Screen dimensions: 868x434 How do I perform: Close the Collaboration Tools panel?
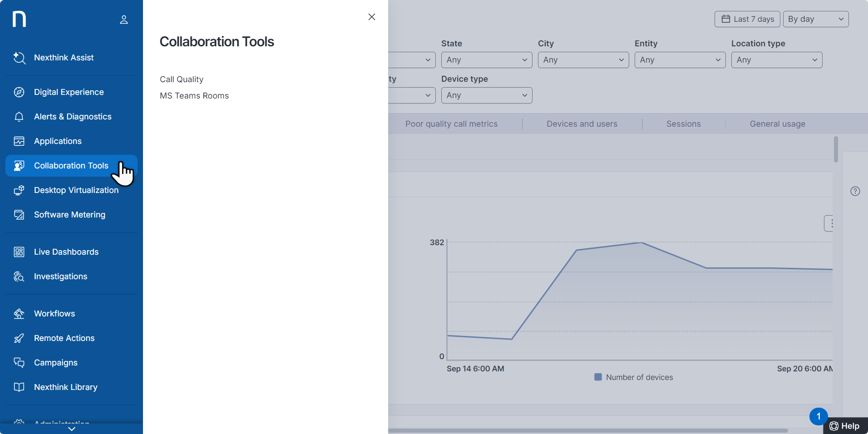[372, 17]
